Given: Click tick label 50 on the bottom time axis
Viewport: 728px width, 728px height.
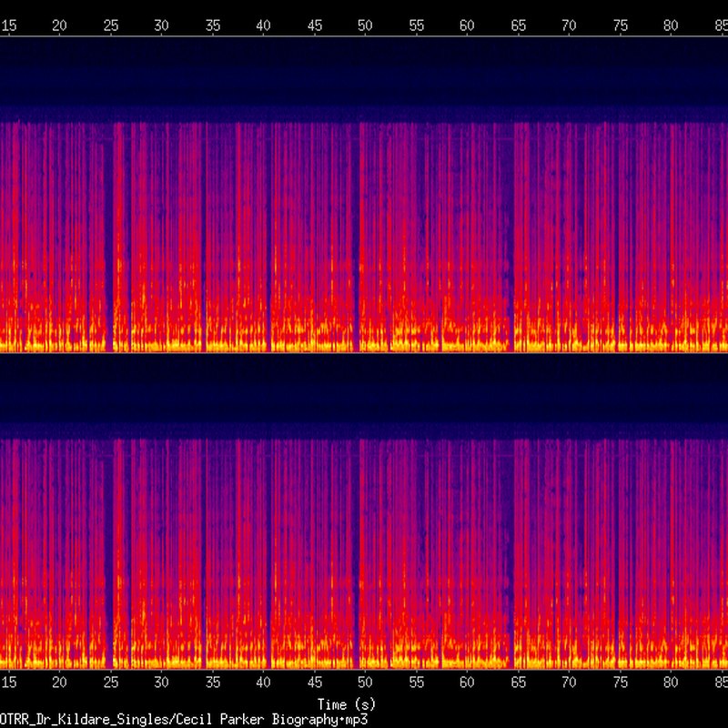Looking at the screenshot, I should pos(365,682).
